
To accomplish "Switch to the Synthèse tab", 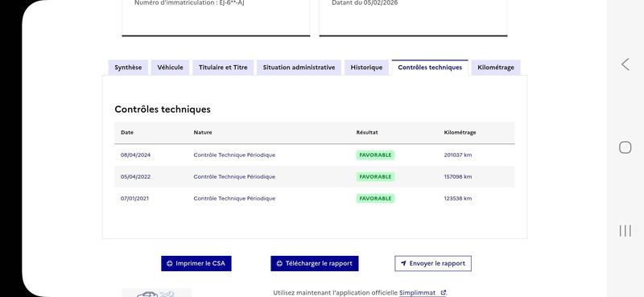I will click(x=128, y=68).
